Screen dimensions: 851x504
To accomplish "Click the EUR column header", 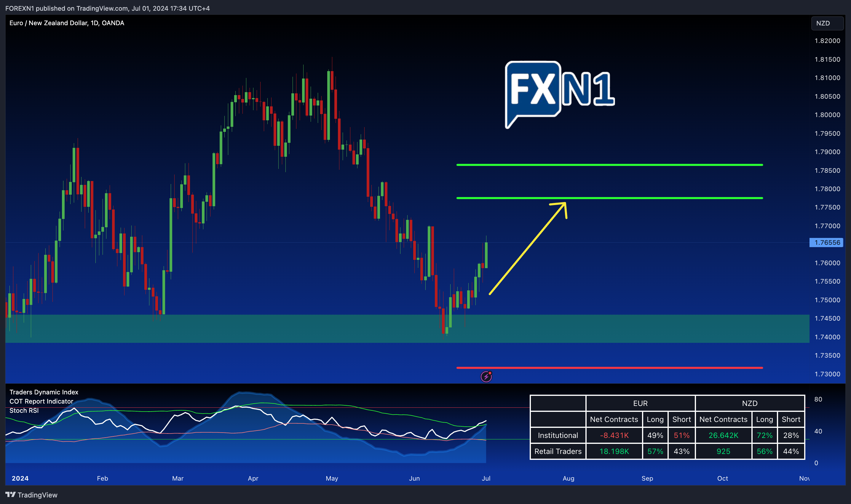I will tap(640, 403).
